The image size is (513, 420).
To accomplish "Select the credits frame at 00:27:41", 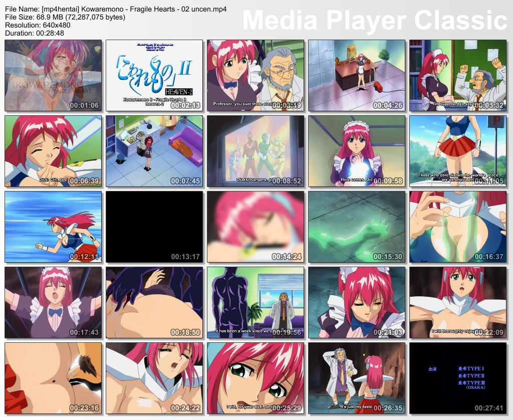I will click(x=458, y=378).
